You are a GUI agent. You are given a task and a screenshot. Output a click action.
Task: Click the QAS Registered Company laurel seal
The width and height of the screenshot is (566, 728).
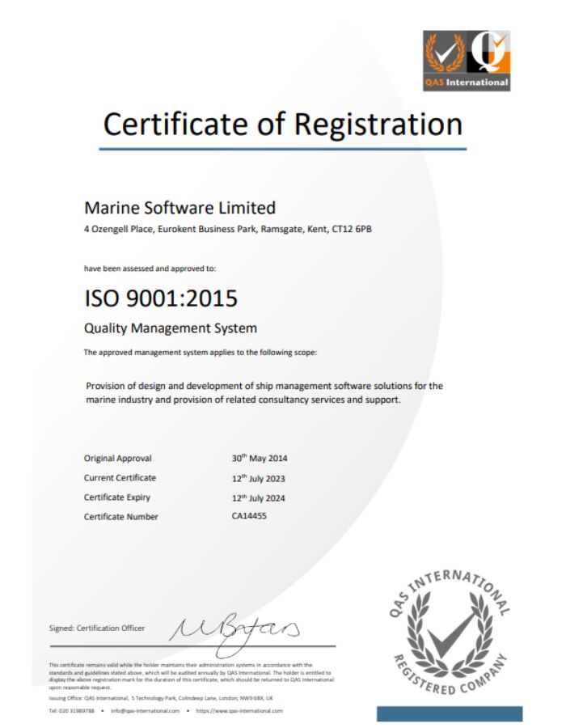click(x=447, y=631)
